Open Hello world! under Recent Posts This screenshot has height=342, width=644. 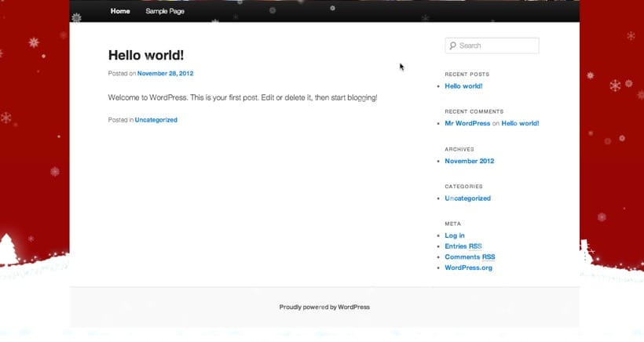463,86
